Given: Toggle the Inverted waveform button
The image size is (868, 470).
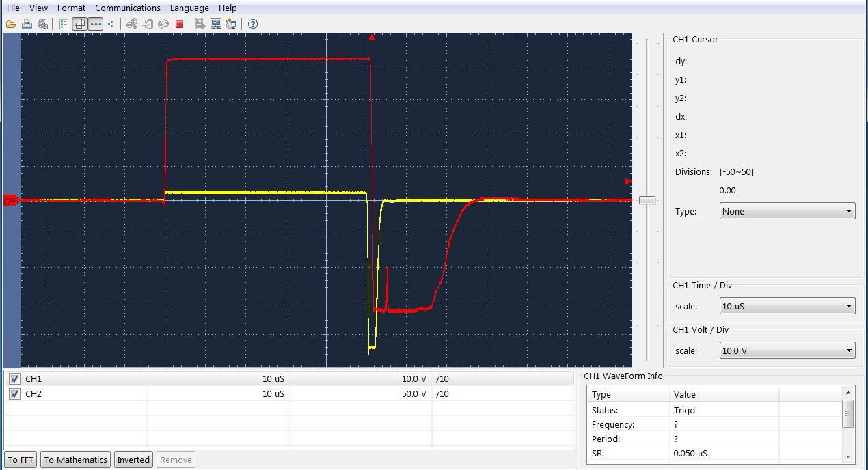Looking at the screenshot, I should (133, 460).
